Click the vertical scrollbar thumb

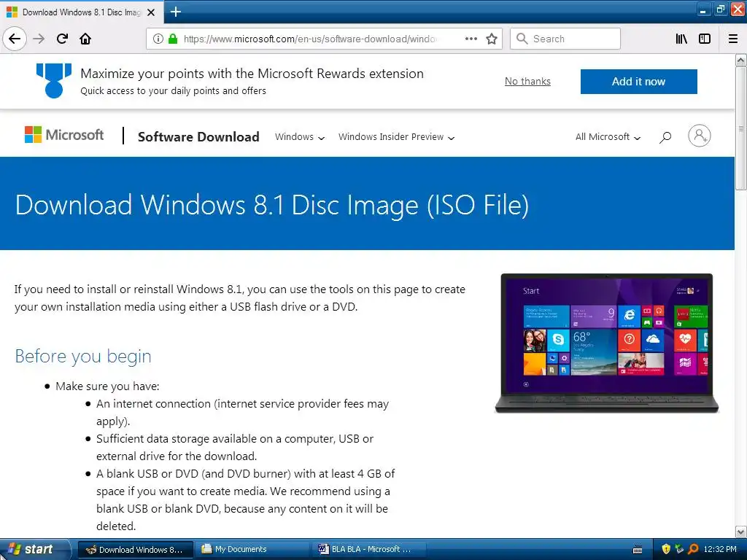[x=740, y=128]
